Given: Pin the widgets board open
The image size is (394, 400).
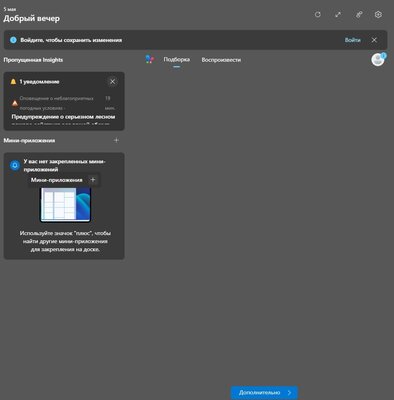Looking at the screenshot, I should click(359, 15).
